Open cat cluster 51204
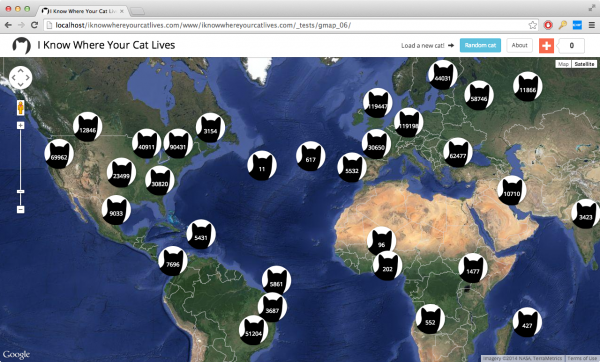 (253, 330)
